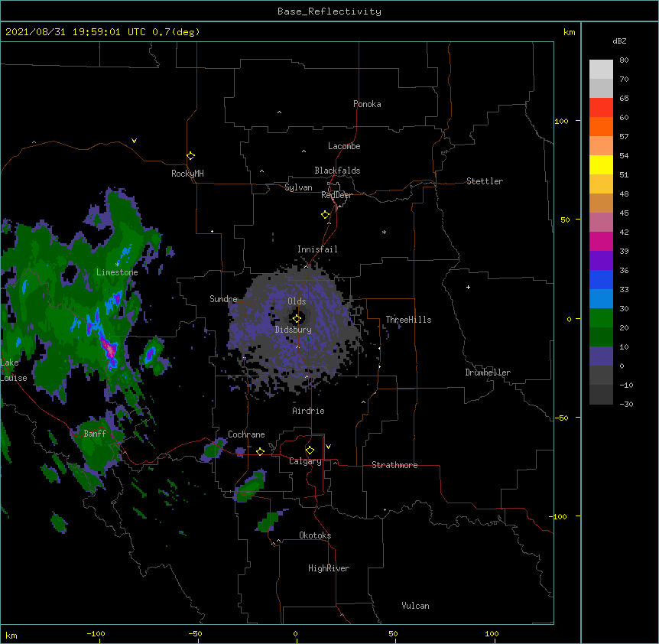Pick the light gray 70-80 dBZ swatch
This screenshot has width=659, height=644.
pos(601,70)
